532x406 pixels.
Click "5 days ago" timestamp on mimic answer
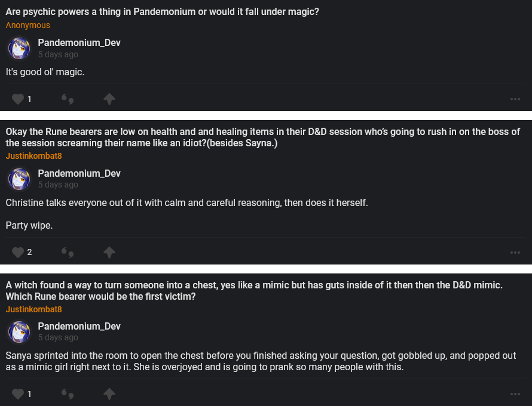[58, 338]
